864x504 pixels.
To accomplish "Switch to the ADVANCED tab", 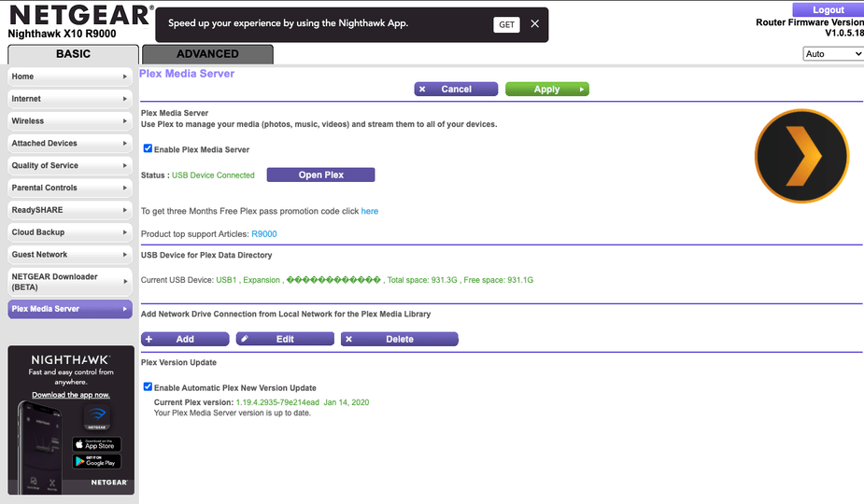I will [x=207, y=54].
